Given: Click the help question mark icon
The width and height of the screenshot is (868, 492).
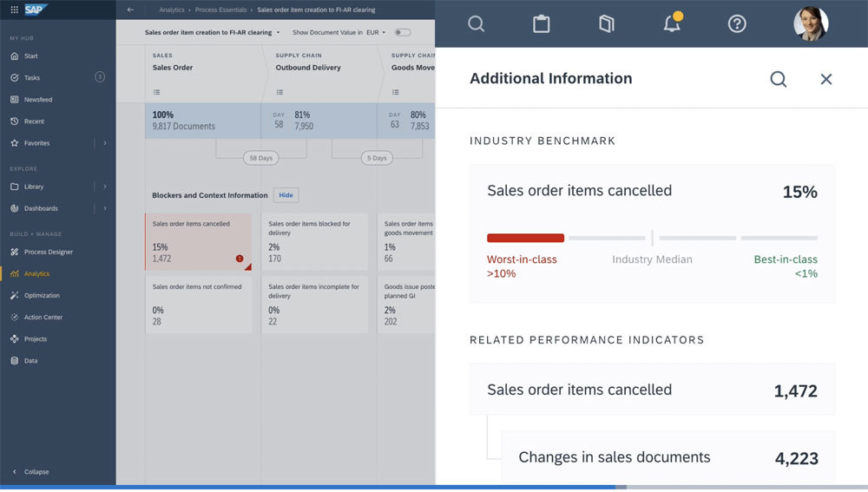Looking at the screenshot, I should (x=737, y=23).
